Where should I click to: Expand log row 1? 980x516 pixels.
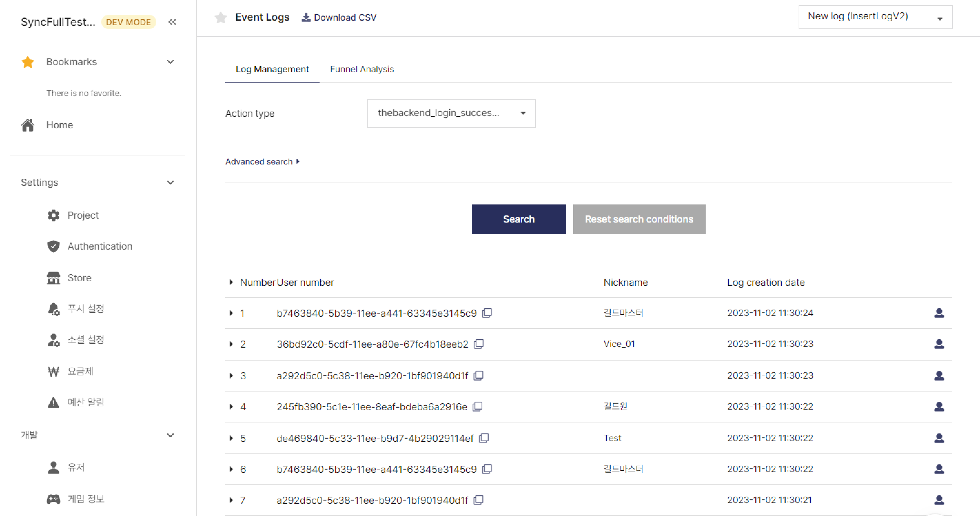coord(231,313)
